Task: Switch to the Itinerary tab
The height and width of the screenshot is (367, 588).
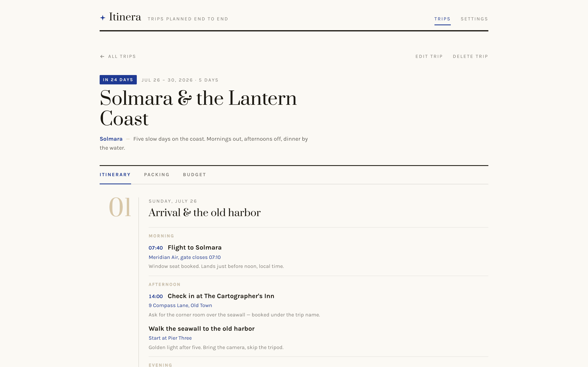Action: (115, 175)
